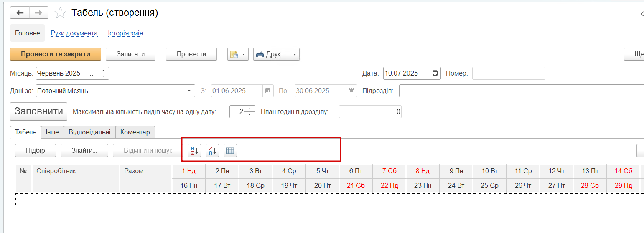Click the Заповнити button

(39, 111)
